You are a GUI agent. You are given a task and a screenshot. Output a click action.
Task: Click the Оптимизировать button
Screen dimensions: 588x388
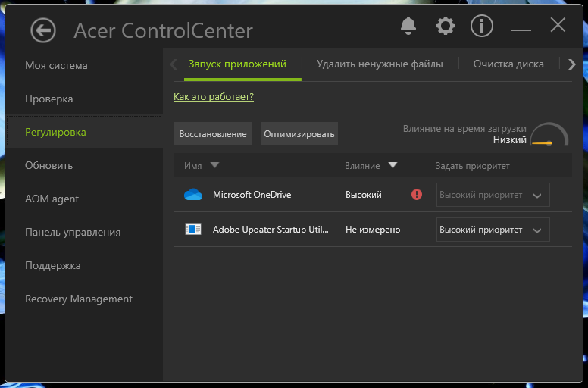tap(299, 133)
